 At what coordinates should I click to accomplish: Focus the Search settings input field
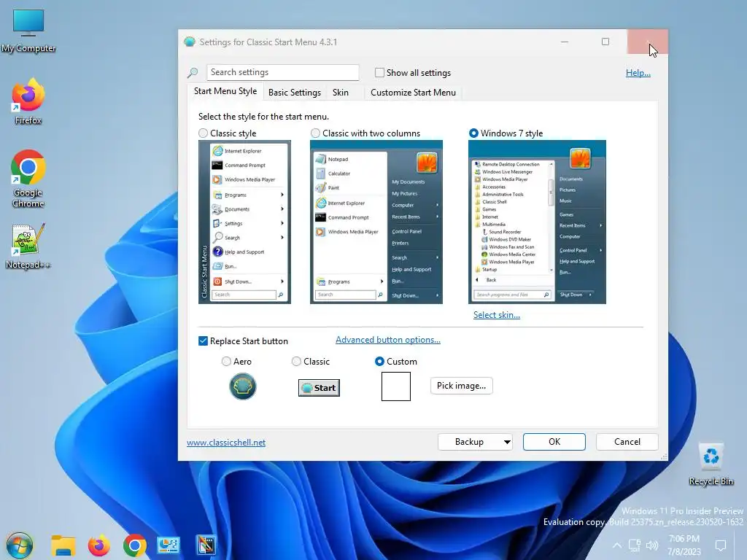[x=282, y=72]
